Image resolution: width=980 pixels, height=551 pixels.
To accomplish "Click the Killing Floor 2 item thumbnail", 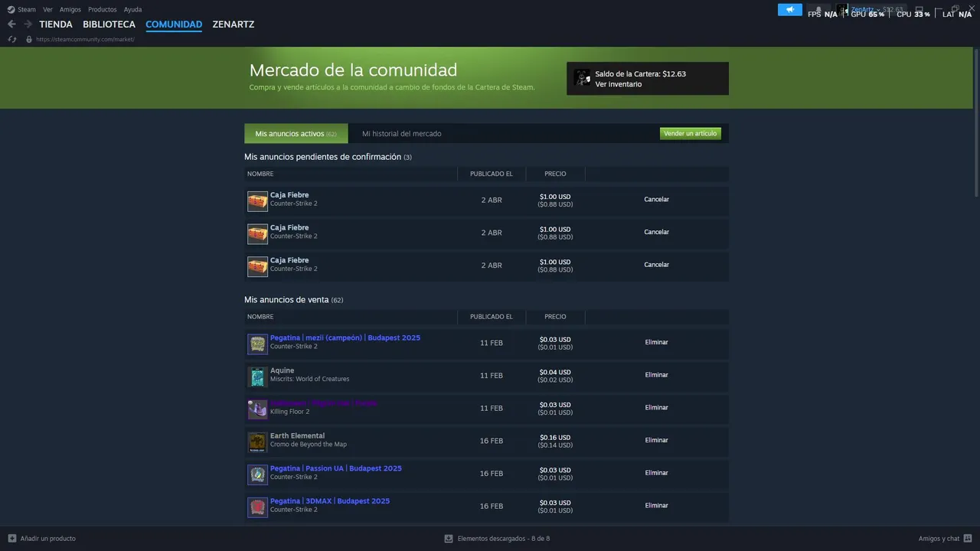I will pyautogui.click(x=257, y=409).
